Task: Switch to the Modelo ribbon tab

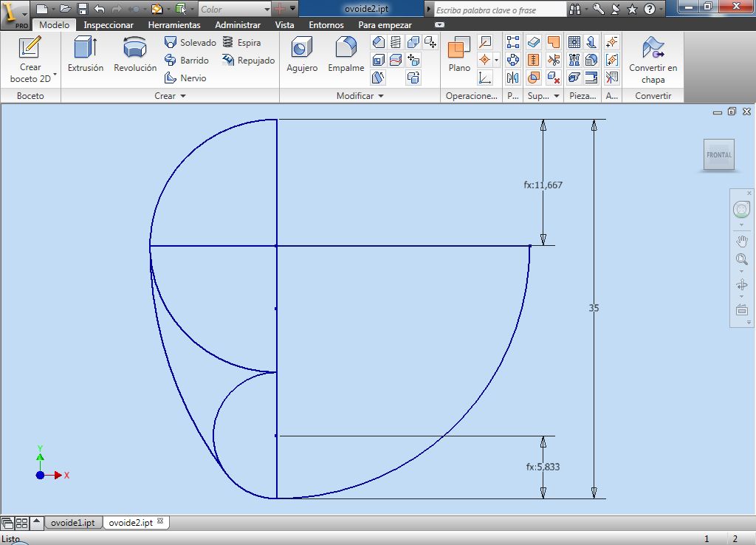Action: coord(54,24)
